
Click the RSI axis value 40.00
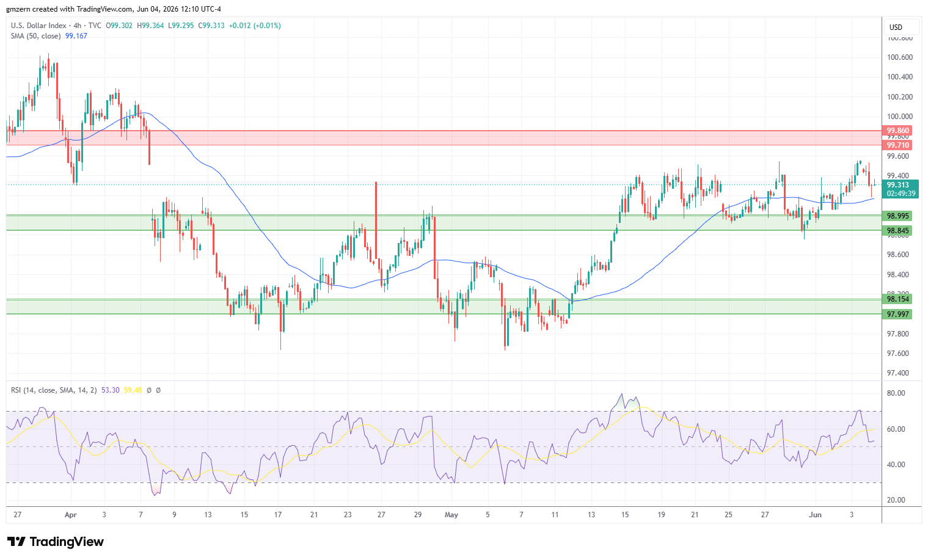[x=896, y=465]
